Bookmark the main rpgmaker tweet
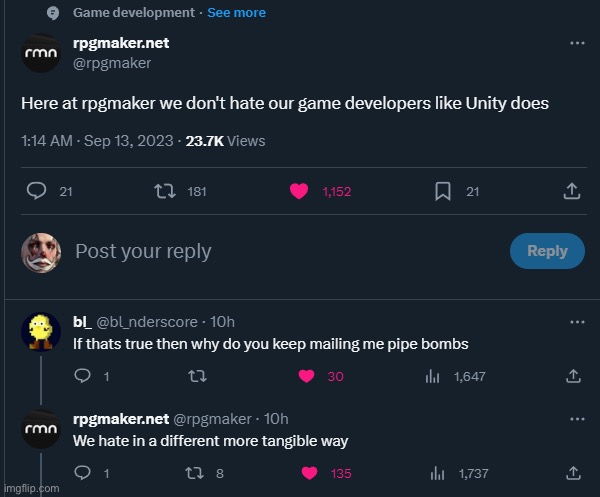 pyautogui.click(x=443, y=191)
